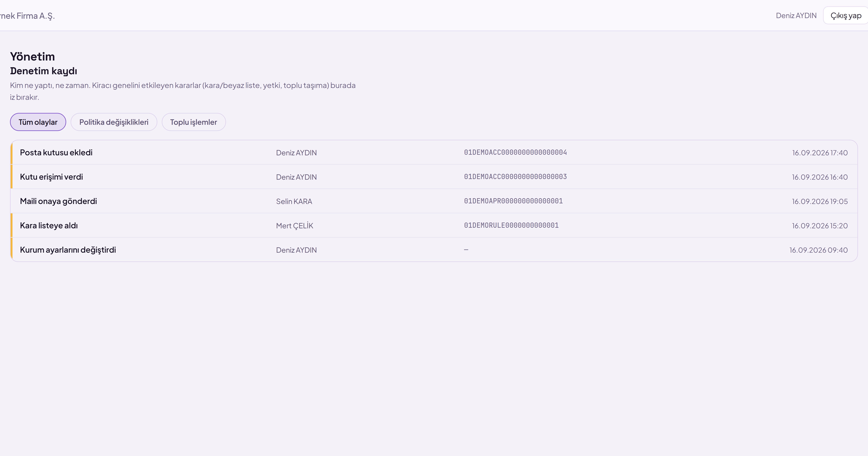Click the Deniz AYDIN username in header

(x=796, y=15)
